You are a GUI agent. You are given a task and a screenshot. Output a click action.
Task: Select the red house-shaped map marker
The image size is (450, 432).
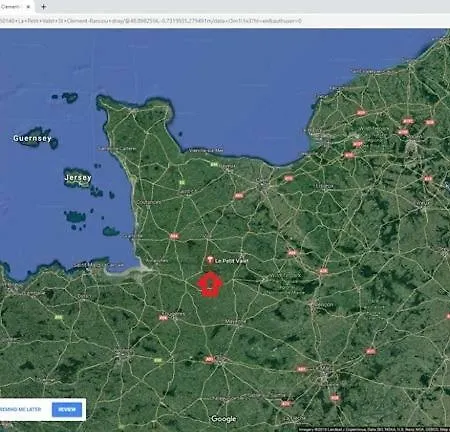coord(210,284)
